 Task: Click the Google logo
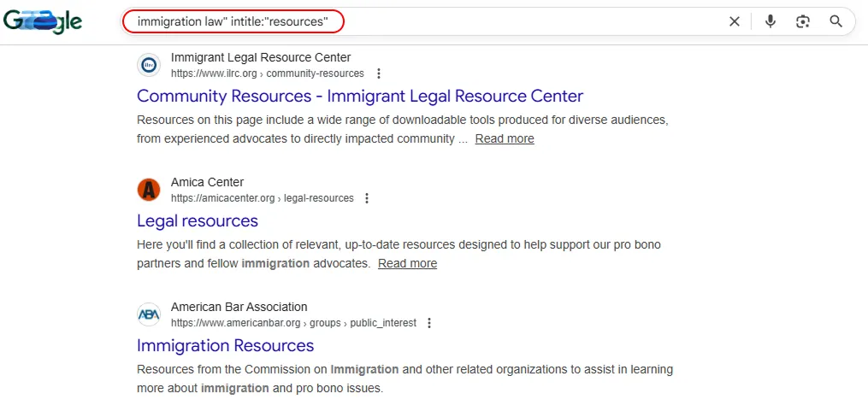43,21
